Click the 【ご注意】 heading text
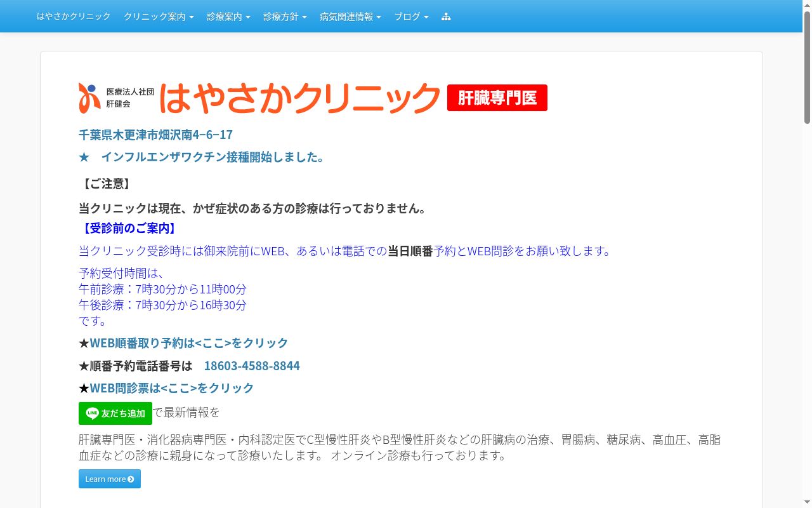812x508 pixels. pyautogui.click(x=107, y=184)
